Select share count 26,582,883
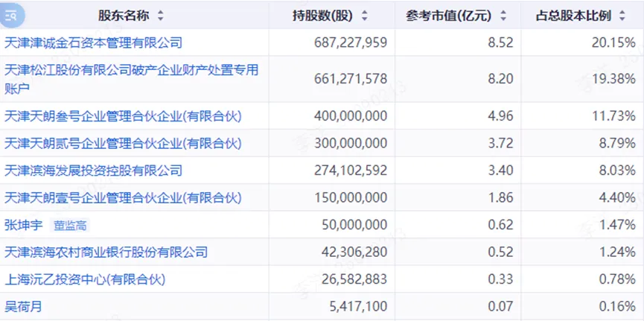The height and width of the screenshot is (321, 644). coord(356,279)
